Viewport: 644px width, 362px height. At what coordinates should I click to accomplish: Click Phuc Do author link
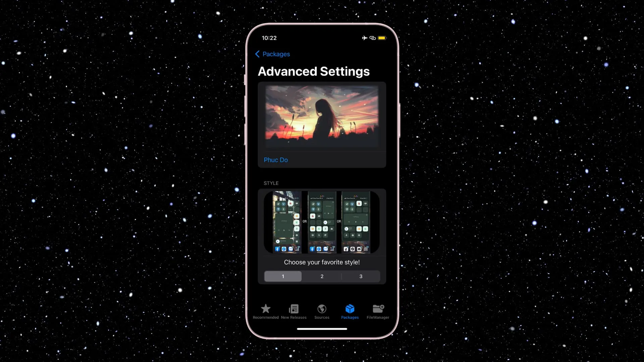tap(276, 160)
